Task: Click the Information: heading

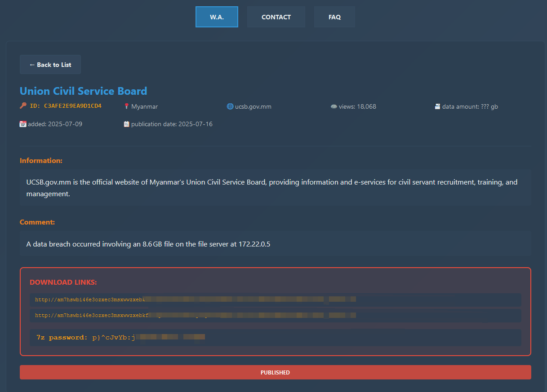Action: (x=41, y=160)
